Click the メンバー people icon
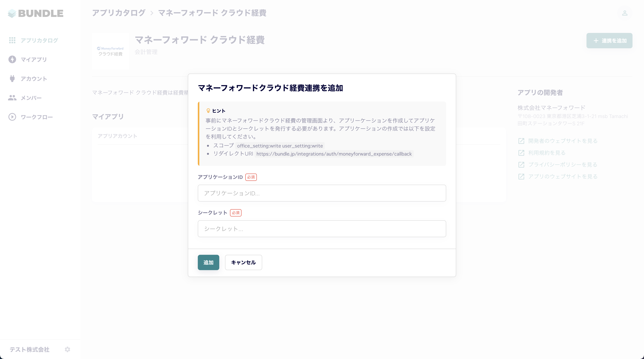 (x=12, y=98)
